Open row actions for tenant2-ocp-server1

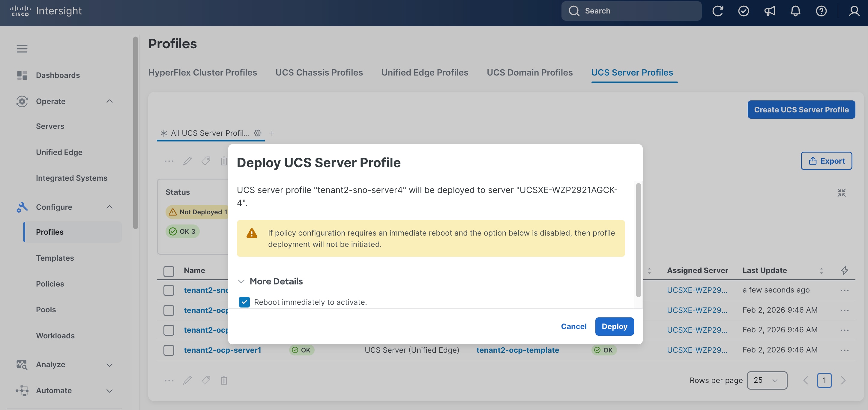click(844, 350)
